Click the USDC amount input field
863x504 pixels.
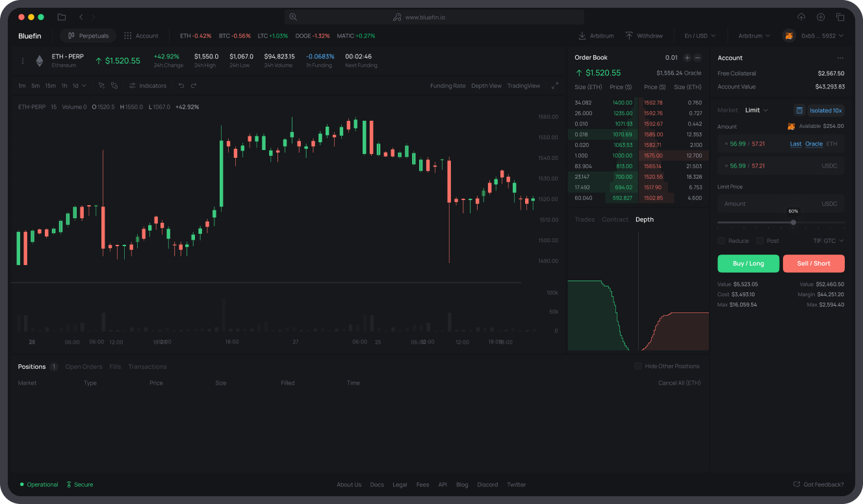[x=781, y=166]
